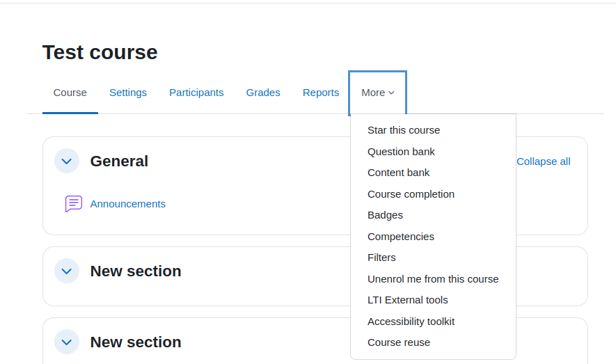Go to the Reports tab
Image resolution: width=616 pixels, height=364 pixels.
click(x=321, y=93)
